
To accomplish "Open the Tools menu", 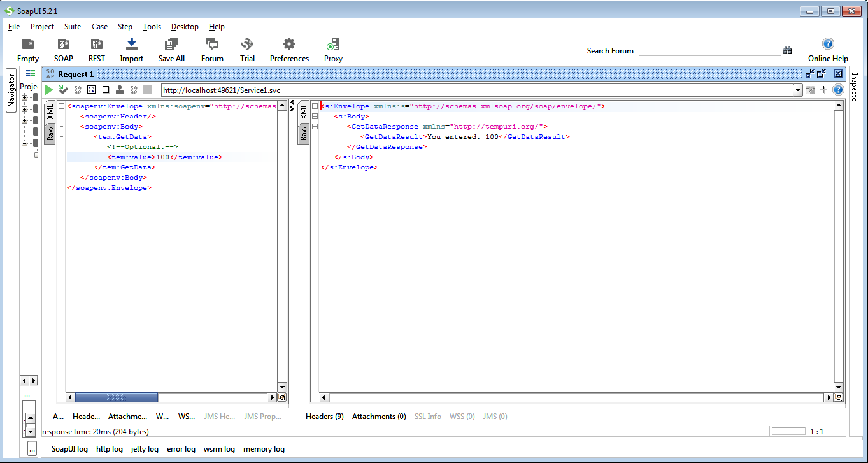I will click(152, 27).
